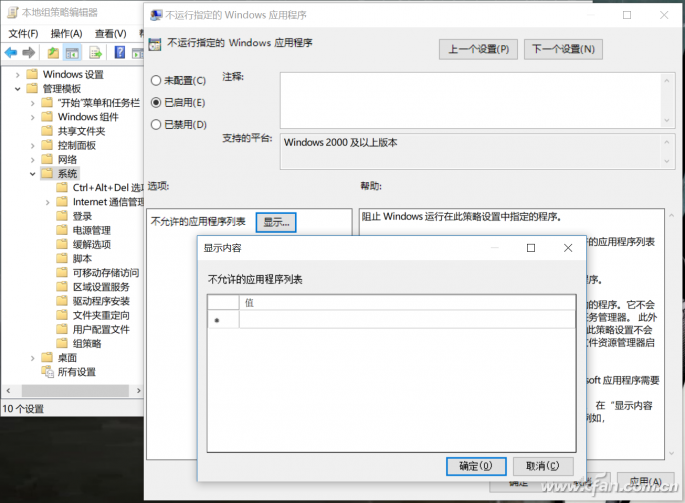
Task: Expand the Internet 通信管理 node
Action: point(48,202)
